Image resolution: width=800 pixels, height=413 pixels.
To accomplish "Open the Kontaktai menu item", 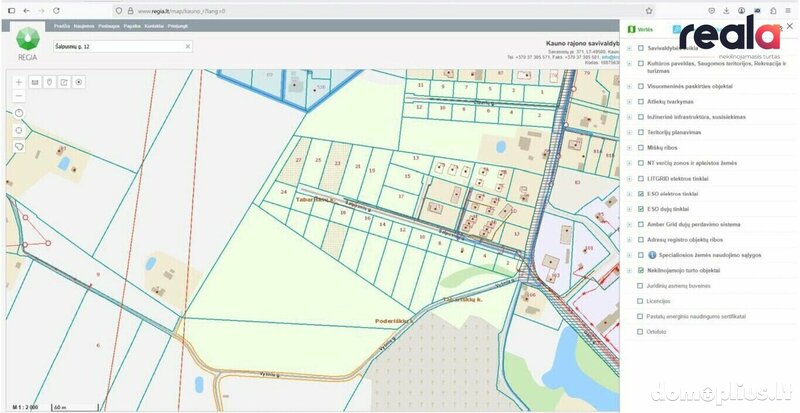I will point(154,26).
